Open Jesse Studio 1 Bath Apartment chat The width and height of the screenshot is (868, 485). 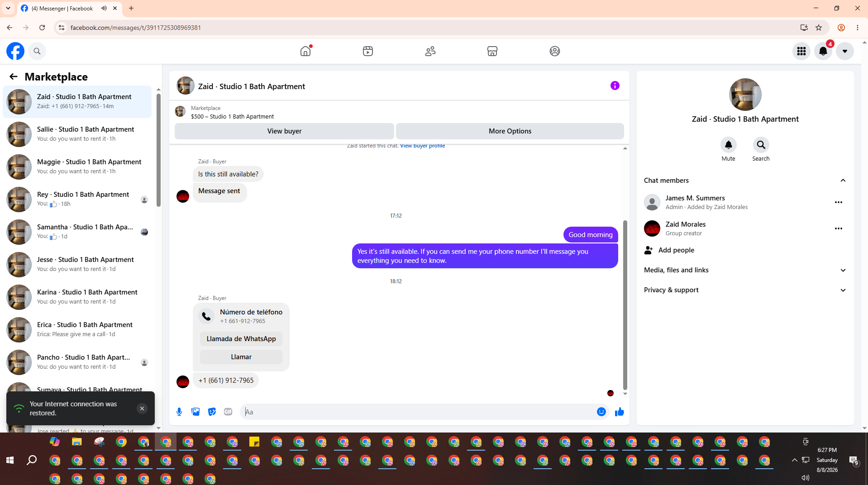77,264
